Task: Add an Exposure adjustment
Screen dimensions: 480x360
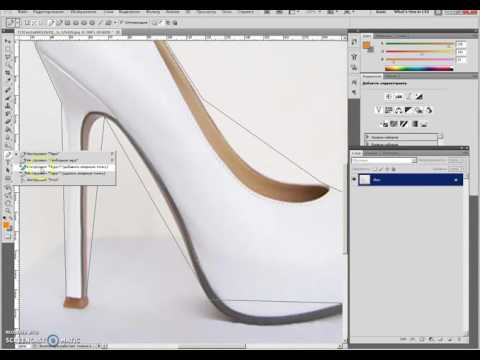Action: [419, 97]
